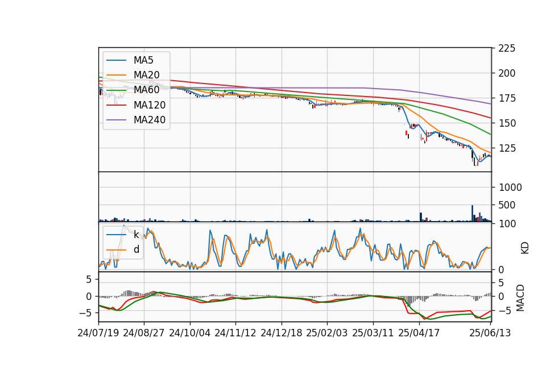Click the MA120 legend label

tap(150, 105)
